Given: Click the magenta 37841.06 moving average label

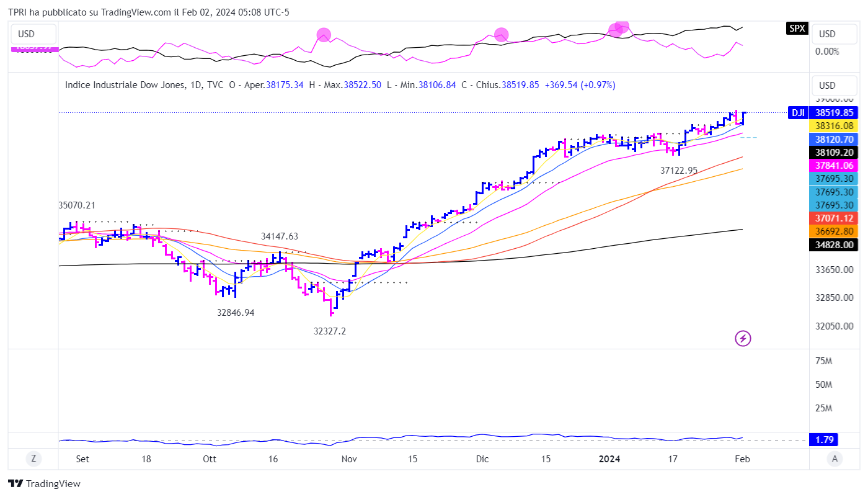Looking at the screenshot, I should coord(835,165).
